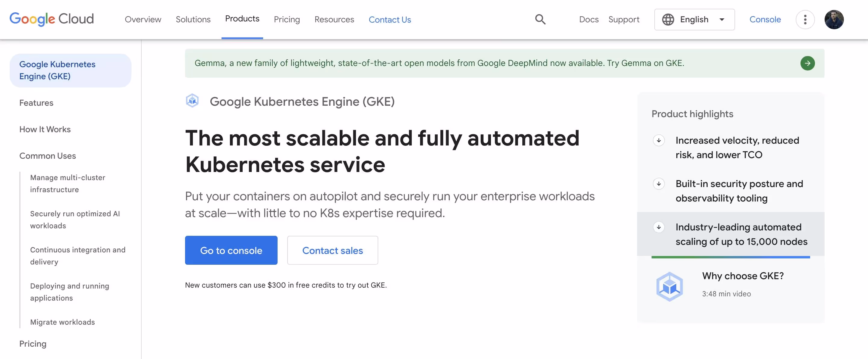Click the green arrow on the Gemma banner

[807, 63]
